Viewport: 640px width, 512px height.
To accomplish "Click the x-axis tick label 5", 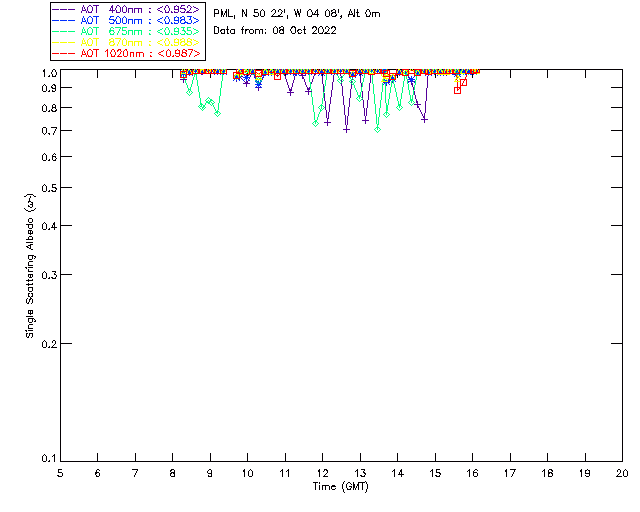I will 60,473.
